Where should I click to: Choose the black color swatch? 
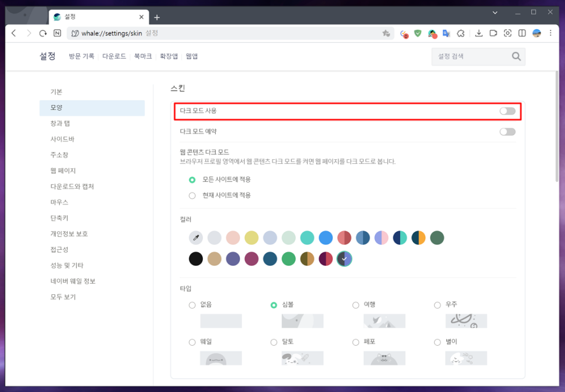point(196,259)
